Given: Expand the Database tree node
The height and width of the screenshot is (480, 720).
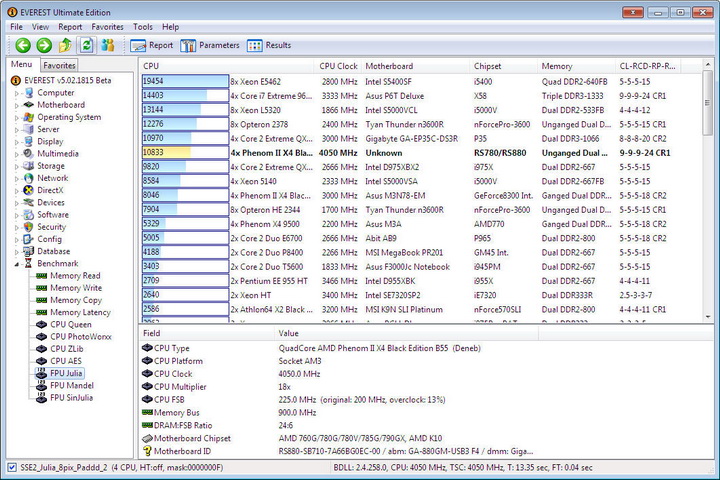Looking at the screenshot, I should pyautogui.click(x=17, y=251).
